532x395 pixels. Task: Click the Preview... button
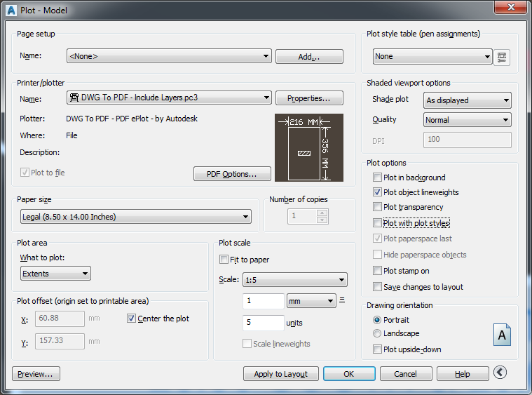pos(36,374)
